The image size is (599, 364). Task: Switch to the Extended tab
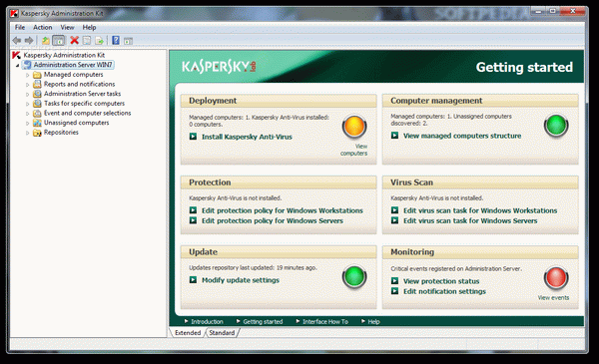tap(188, 333)
